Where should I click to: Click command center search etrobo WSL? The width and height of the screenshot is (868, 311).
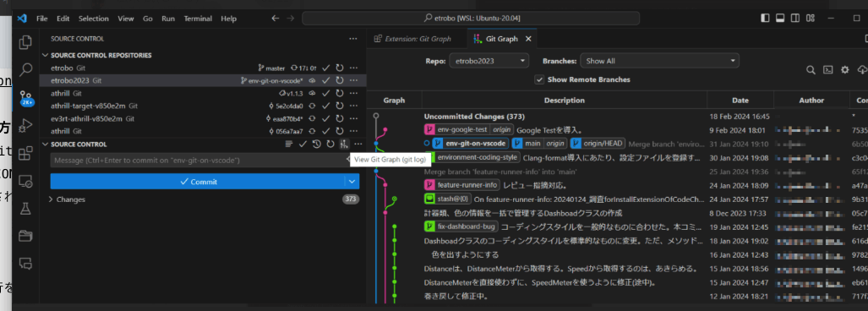coord(471,19)
